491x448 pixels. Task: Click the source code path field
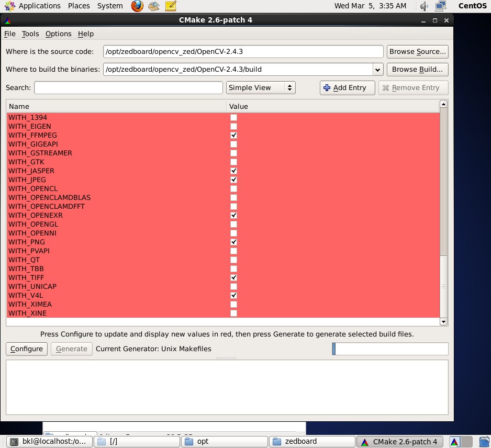point(243,52)
